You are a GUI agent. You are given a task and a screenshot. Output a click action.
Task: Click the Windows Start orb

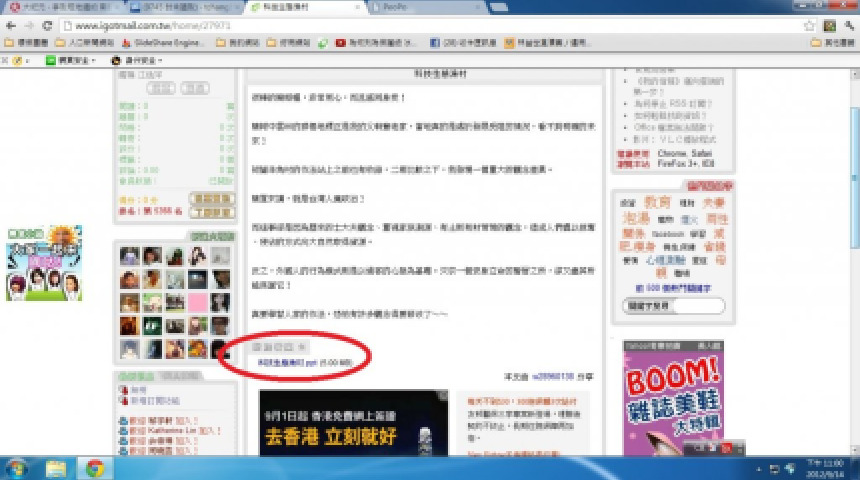(17, 467)
